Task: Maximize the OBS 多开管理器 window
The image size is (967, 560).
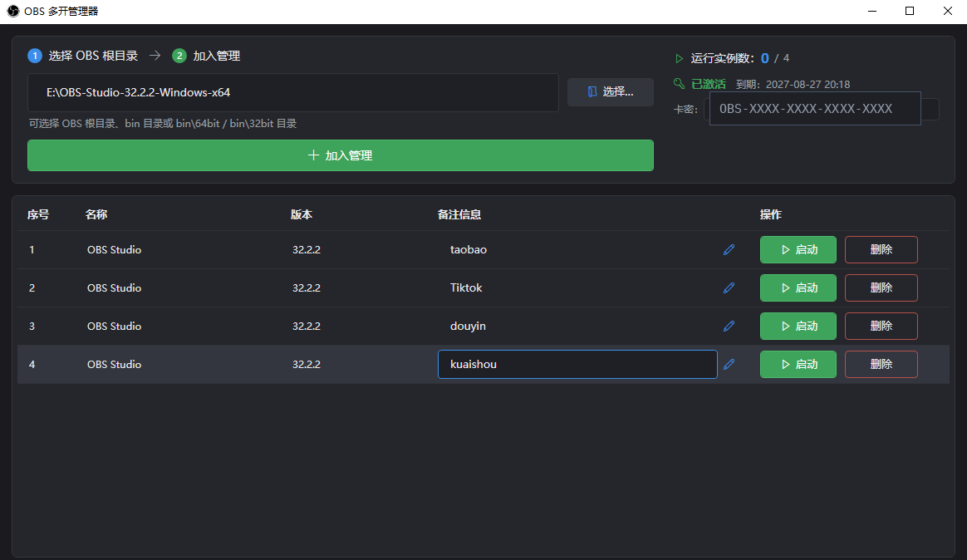Action: coord(910,11)
